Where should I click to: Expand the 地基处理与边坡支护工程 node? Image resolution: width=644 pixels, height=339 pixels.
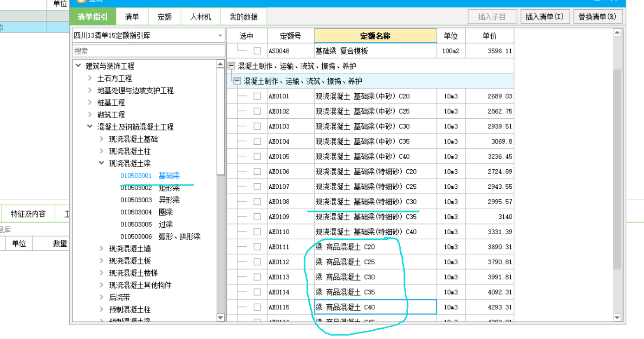(x=90, y=90)
